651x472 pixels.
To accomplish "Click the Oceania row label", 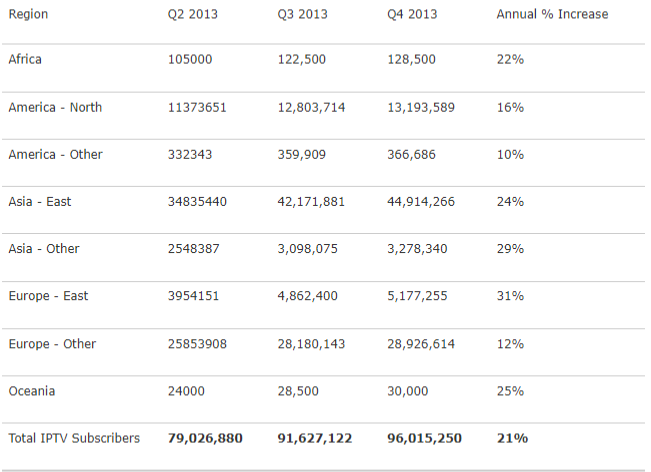I will point(31,391).
